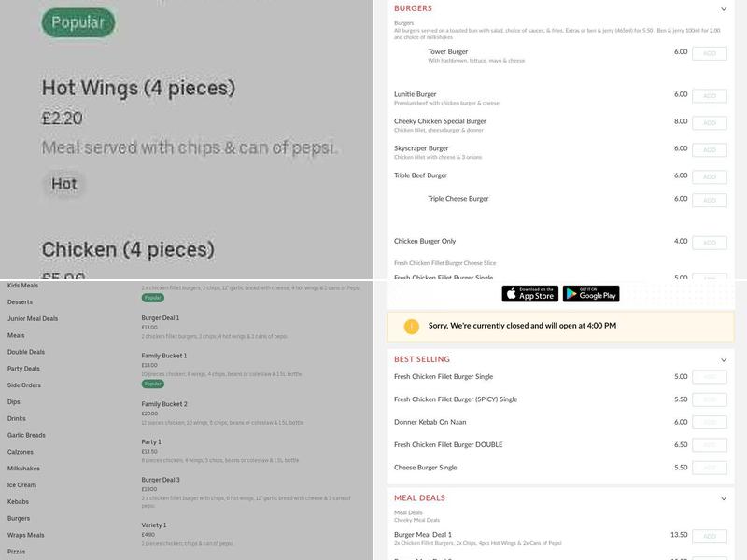Viewport: 747px width, 560px height.
Task: Add Burger Meal Deal 1 to basket
Action: (x=710, y=537)
